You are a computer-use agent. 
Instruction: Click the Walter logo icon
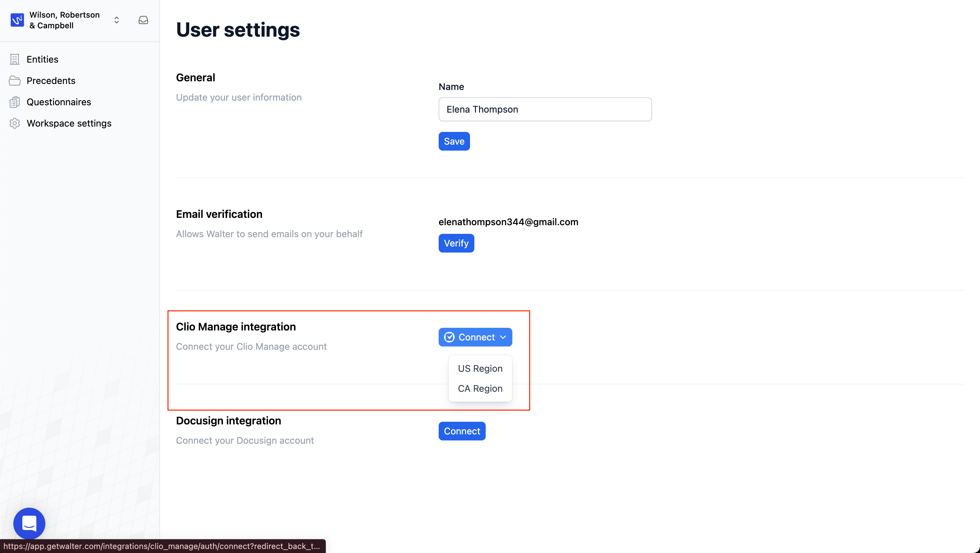point(17,20)
